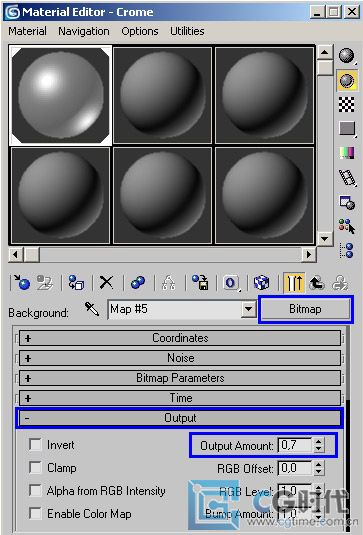Select the bottom-left sample slot

[61, 195]
